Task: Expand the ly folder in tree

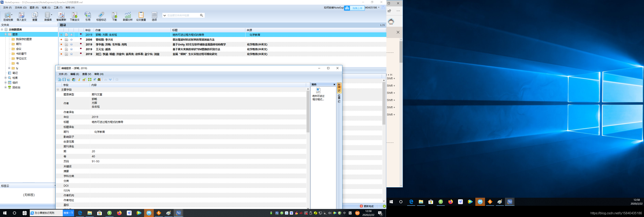Action: (9, 68)
